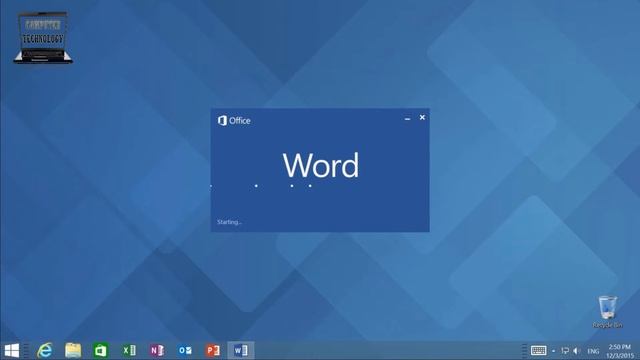640x360 pixels.
Task: Close the Word splash screen
Action: point(422,118)
